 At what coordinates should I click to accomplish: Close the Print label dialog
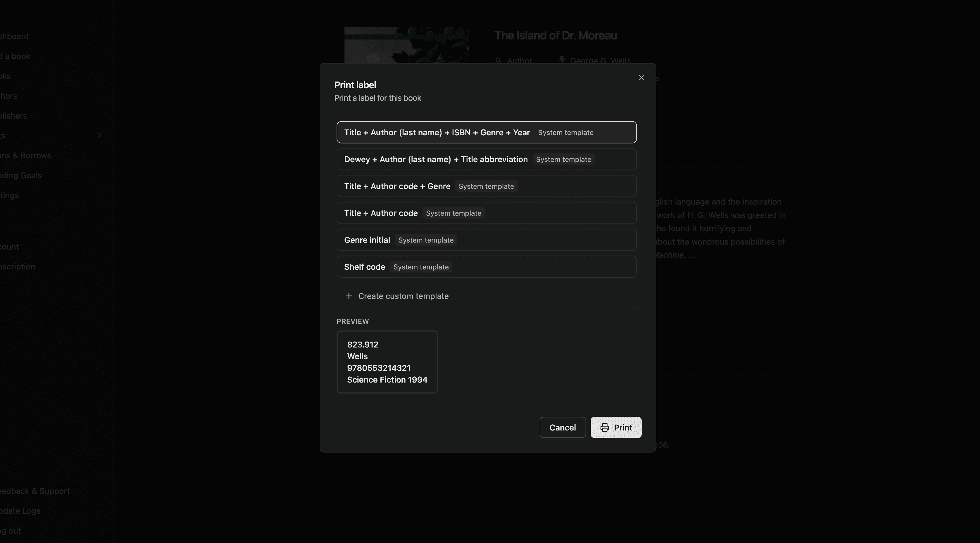(x=641, y=78)
